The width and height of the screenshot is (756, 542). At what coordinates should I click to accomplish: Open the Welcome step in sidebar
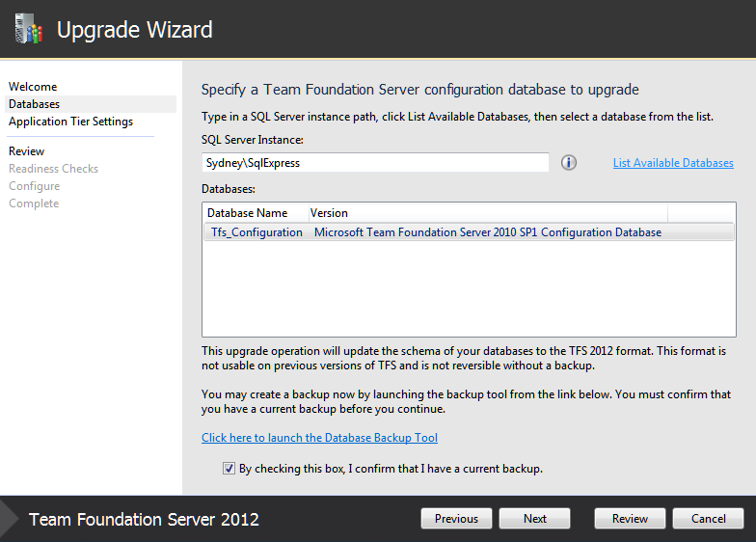tap(33, 87)
